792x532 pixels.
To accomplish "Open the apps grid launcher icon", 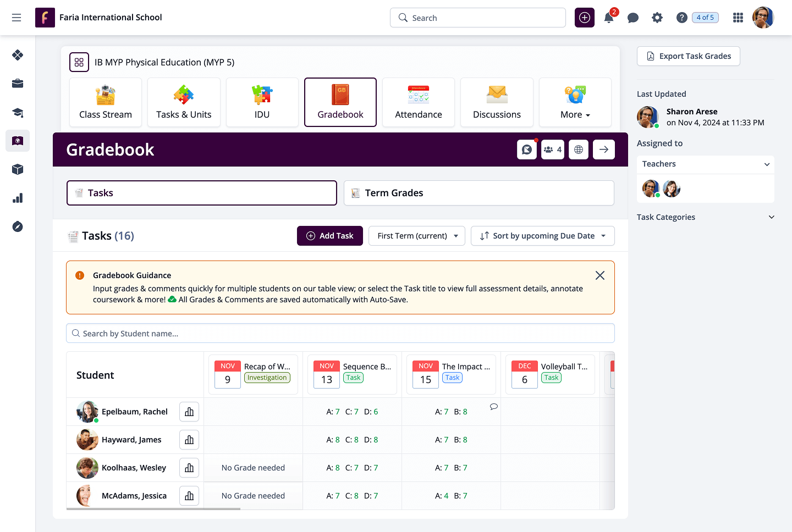I will [x=738, y=18].
